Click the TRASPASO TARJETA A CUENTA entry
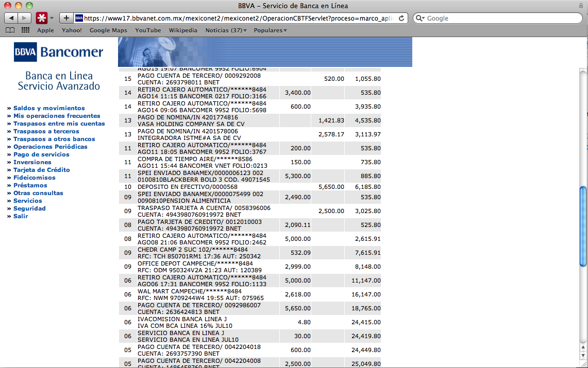This screenshot has width=588, height=368. [204, 211]
